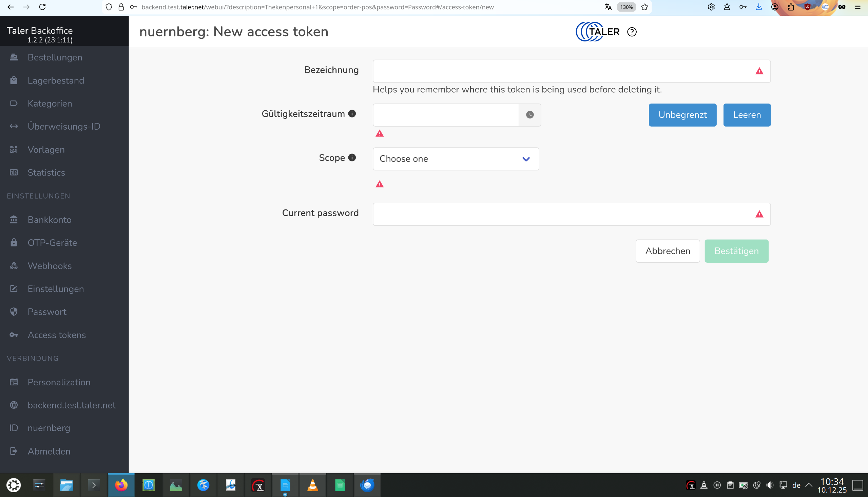
Task: Go to Access tokens in sidebar
Action: click(x=57, y=335)
